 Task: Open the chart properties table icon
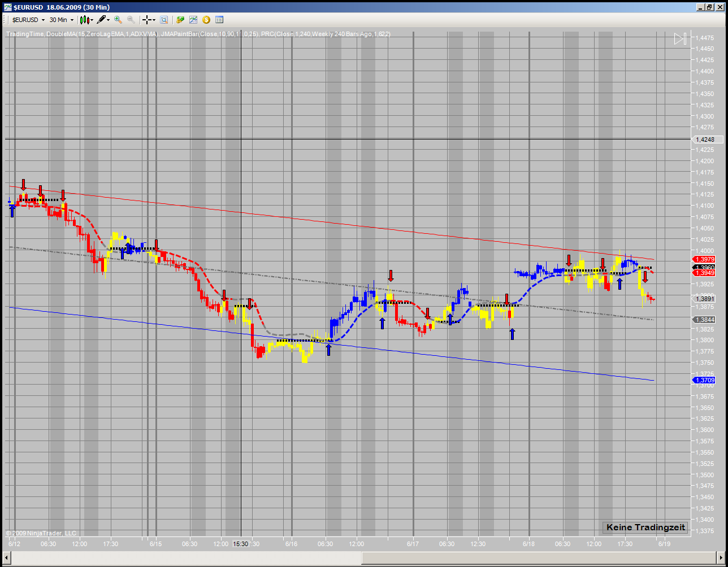[x=219, y=20]
